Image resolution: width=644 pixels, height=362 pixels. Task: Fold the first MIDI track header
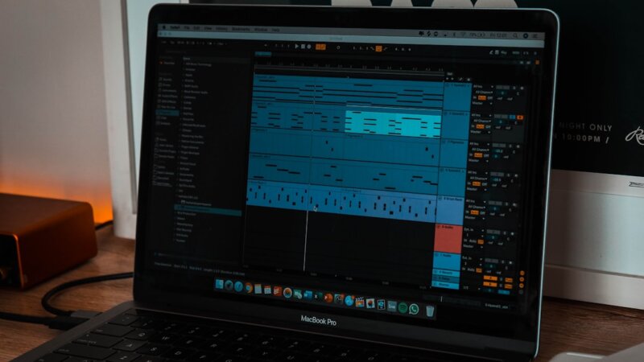(x=448, y=85)
